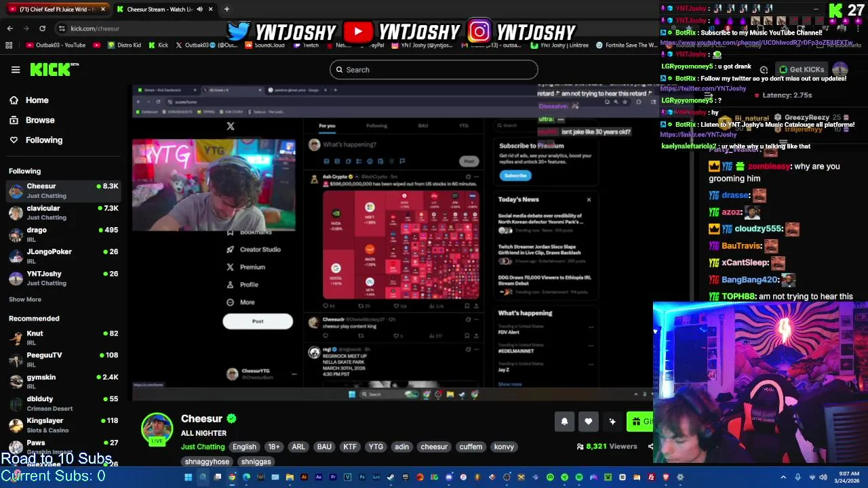Open the Distro Kid bookmark
Viewport: 868px width, 488px height.
tap(123, 45)
